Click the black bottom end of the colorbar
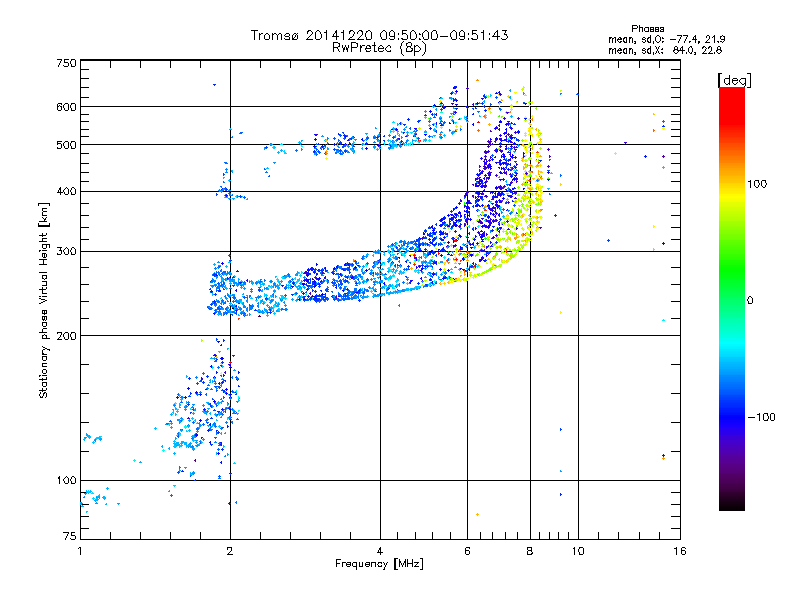This screenshot has height=600, width=800. (x=732, y=503)
